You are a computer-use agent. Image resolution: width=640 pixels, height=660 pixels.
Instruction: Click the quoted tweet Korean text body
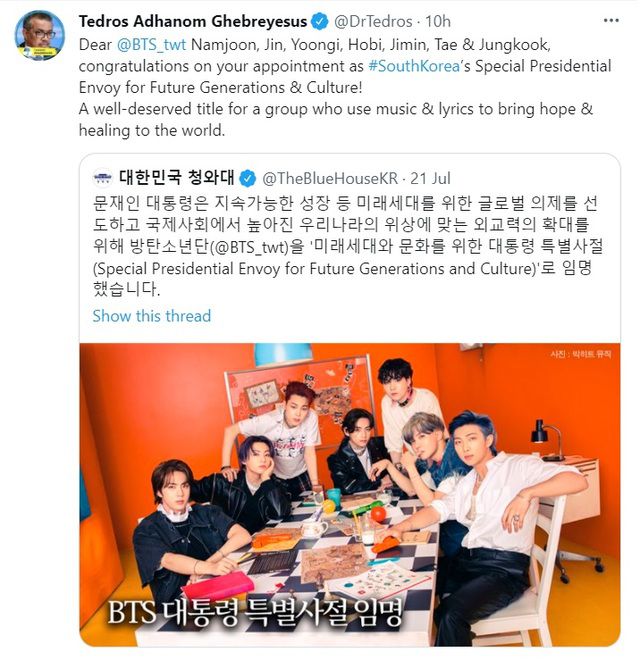tap(349, 246)
